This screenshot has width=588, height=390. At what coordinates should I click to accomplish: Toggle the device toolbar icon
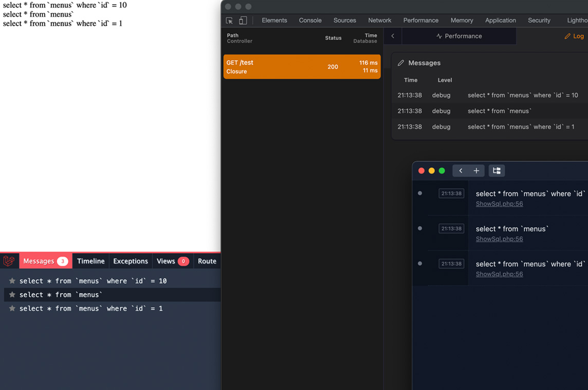(x=243, y=20)
